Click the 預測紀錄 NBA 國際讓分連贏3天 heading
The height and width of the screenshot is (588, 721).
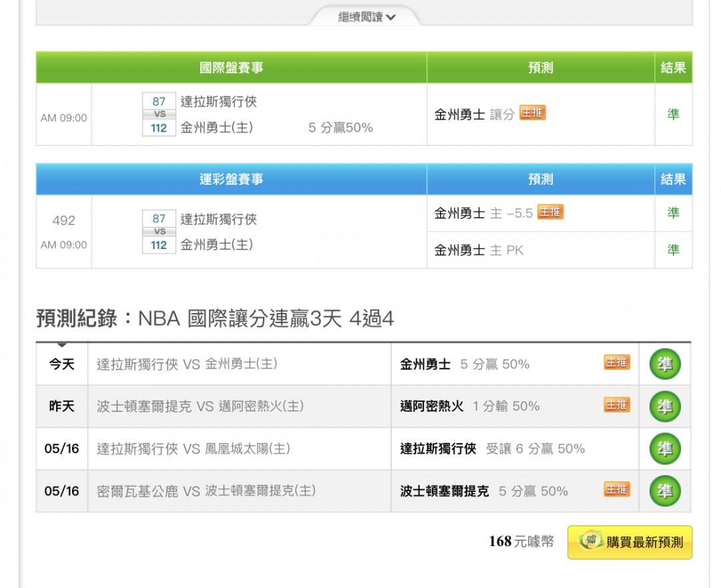pyautogui.click(x=215, y=318)
